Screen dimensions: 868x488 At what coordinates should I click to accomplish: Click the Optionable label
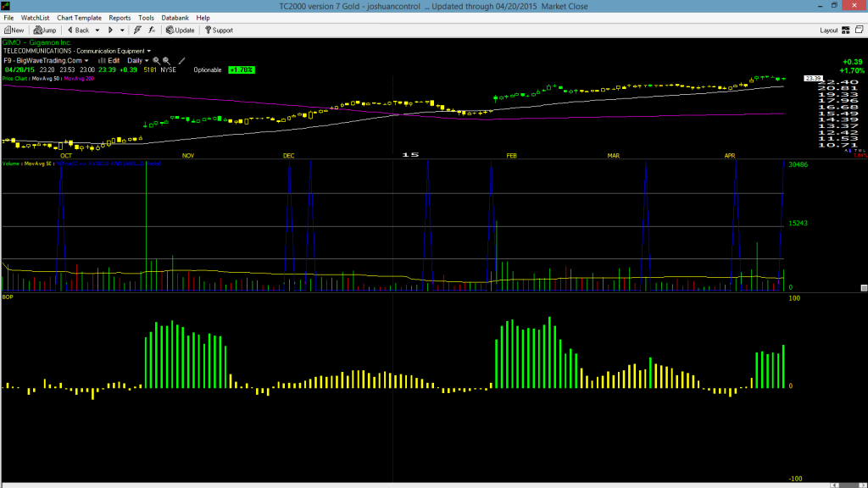coord(208,69)
